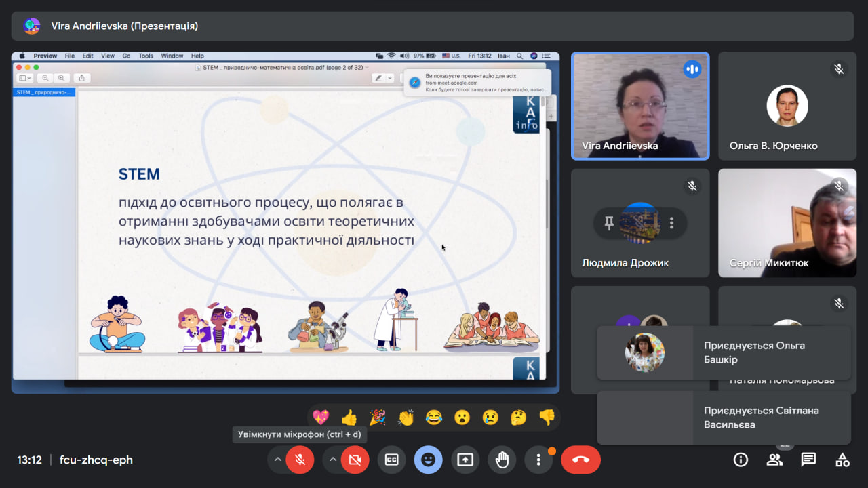Open dropdown arrow beside markup pen
This screenshot has height=488, width=868.
390,78
